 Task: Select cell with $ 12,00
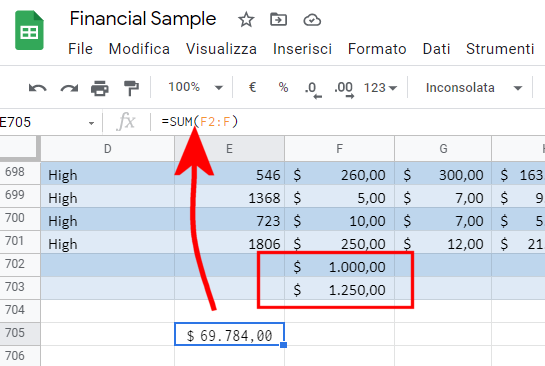coord(443,242)
